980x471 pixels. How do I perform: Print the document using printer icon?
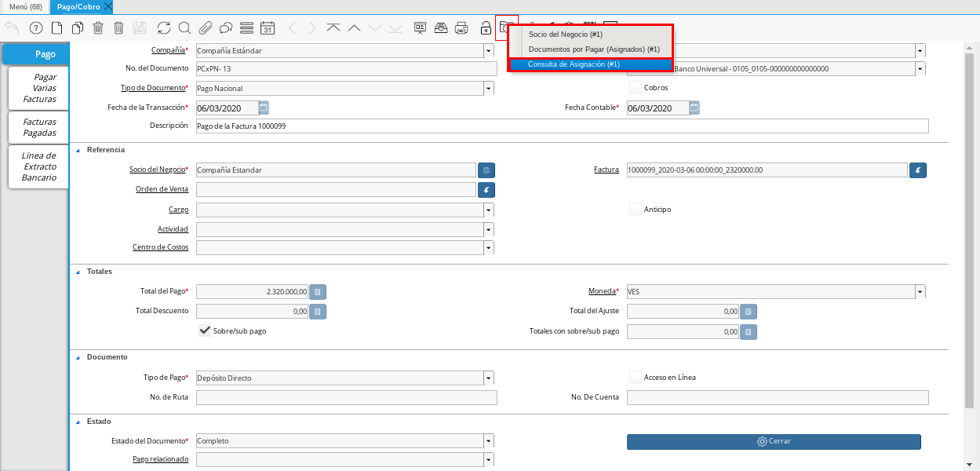pos(461,28)
